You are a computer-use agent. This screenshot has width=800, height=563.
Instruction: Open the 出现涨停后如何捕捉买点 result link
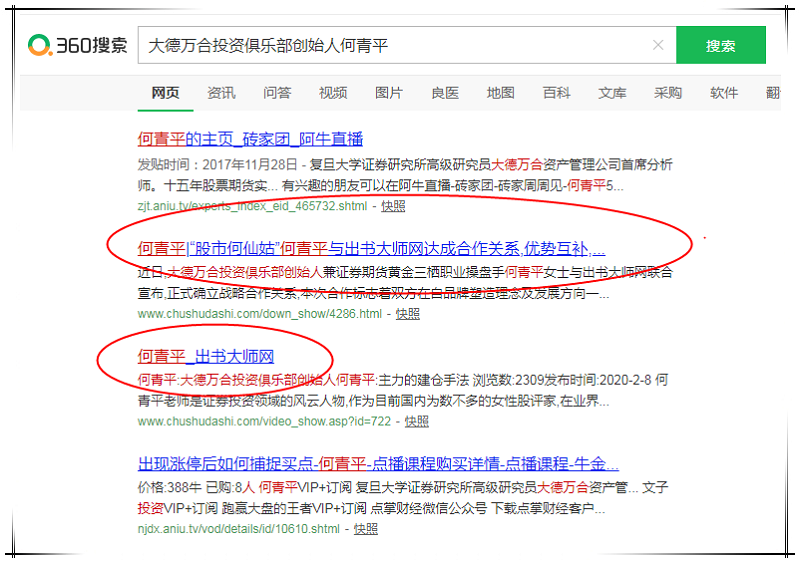click(378, 464)
